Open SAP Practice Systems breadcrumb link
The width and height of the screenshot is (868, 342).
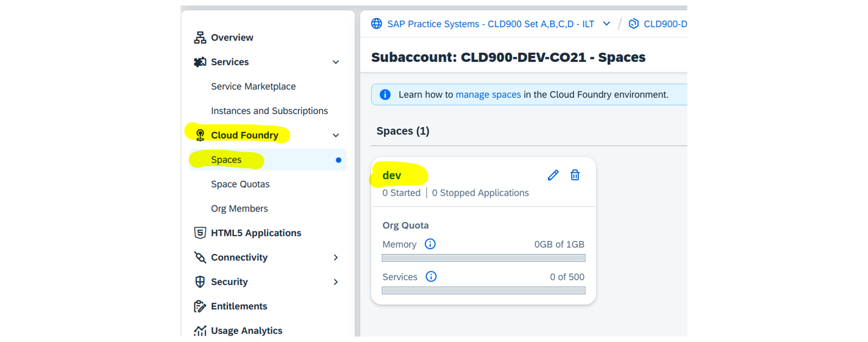coord(490,24)
